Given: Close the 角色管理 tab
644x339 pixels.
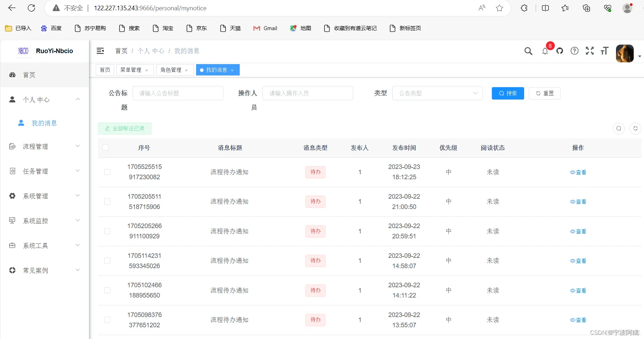Looking at the screenshot, I should coord(187,70).
